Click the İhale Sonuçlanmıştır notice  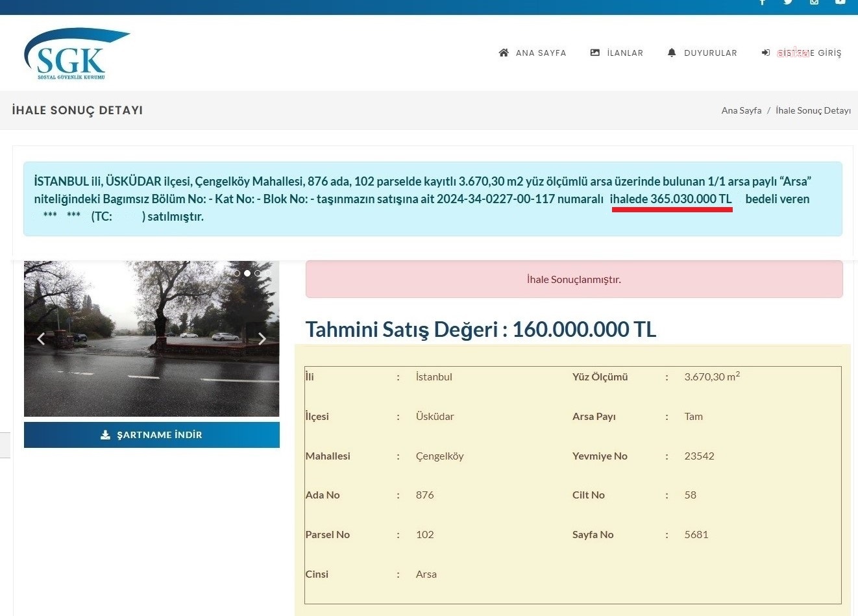tap(574, 280)
